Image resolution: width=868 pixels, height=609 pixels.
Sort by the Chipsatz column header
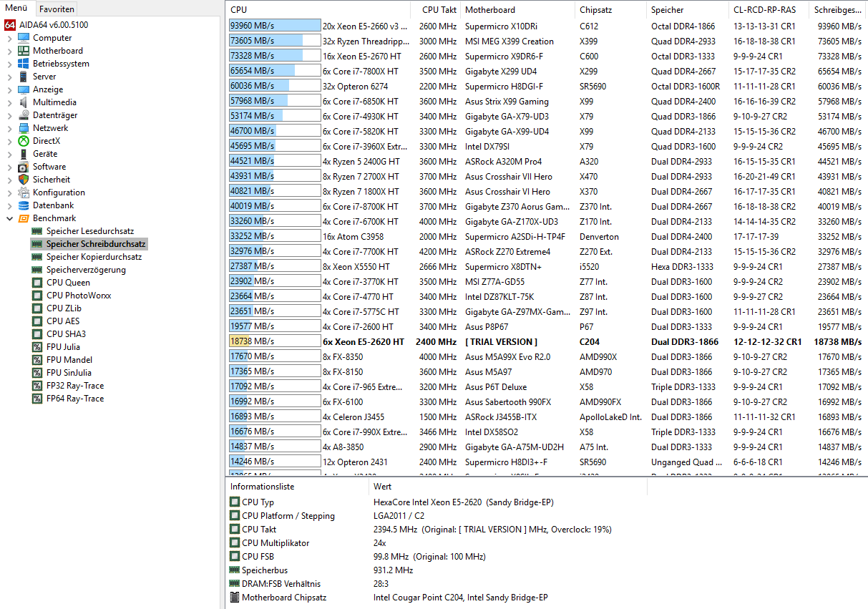coord(610,10)
